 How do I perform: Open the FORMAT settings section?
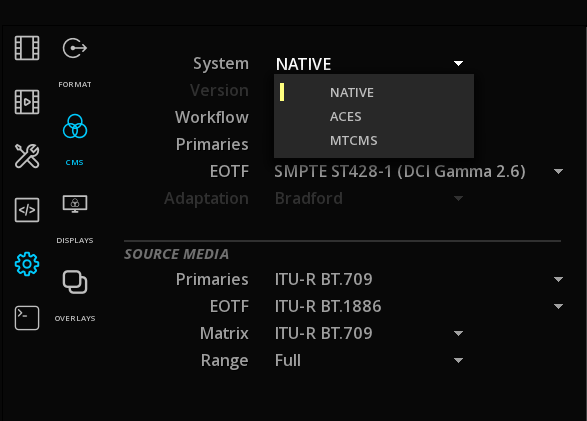(x=75, y=63)
